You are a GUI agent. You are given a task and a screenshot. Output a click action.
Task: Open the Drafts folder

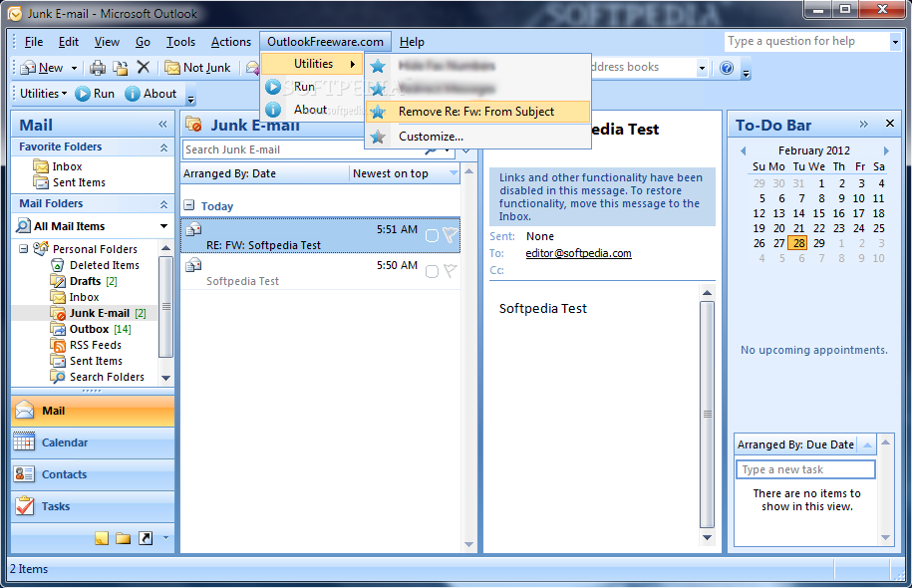85,281
